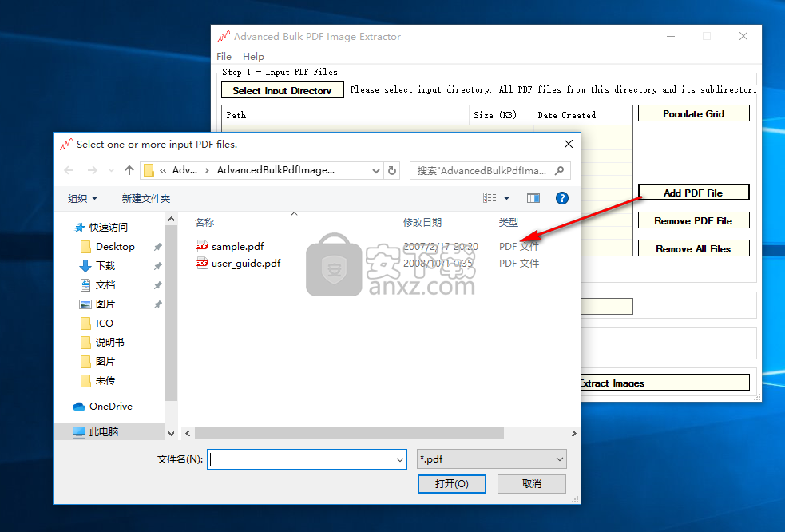
Task: Click New Folder (新建文件夹)
Action: [x=145, y=198]
